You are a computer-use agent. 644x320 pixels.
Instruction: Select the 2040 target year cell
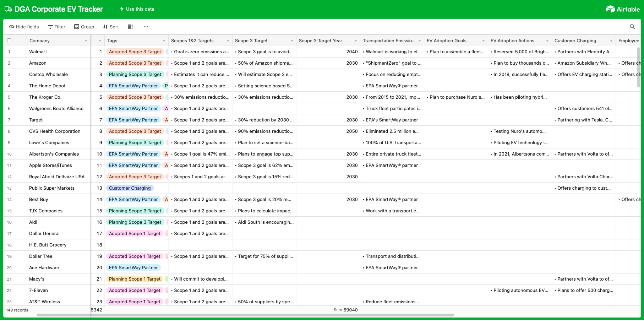click(x=328, y=51)
